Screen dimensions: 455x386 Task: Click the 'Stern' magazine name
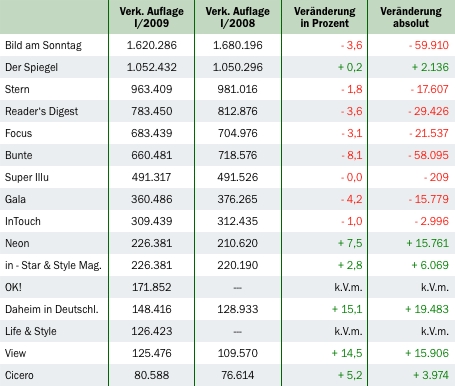point(17,89)
